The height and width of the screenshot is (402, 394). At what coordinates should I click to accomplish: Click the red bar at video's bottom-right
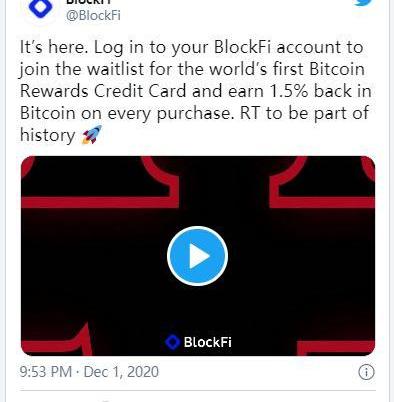click(x=336, y=348)
